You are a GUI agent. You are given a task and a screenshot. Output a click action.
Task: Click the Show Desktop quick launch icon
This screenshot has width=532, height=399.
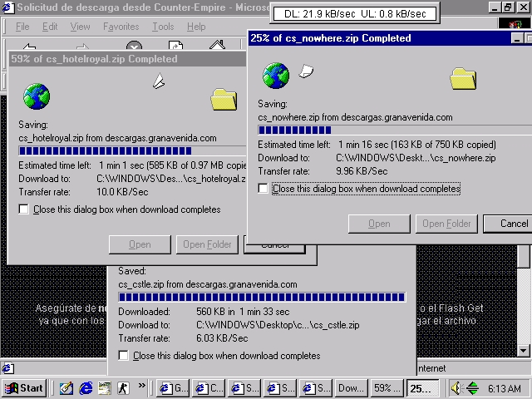point(104,387)
